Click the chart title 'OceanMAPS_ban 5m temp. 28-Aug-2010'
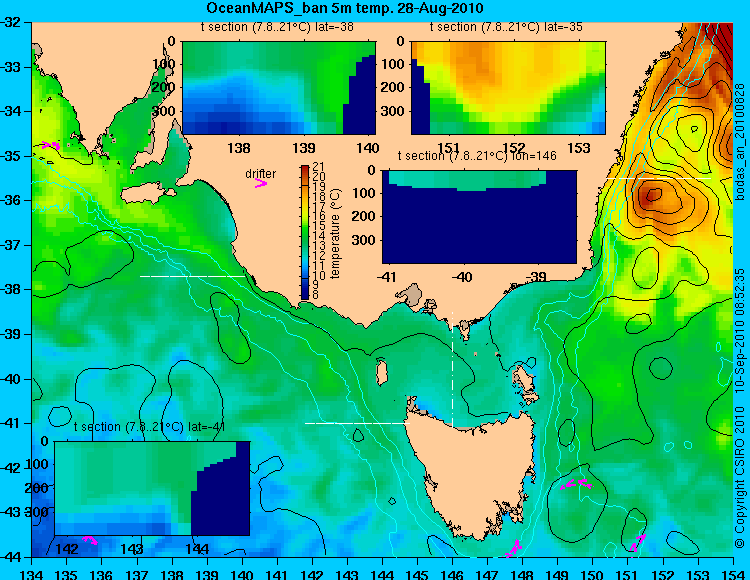This screenshot has height=580, width=750. 345,8
